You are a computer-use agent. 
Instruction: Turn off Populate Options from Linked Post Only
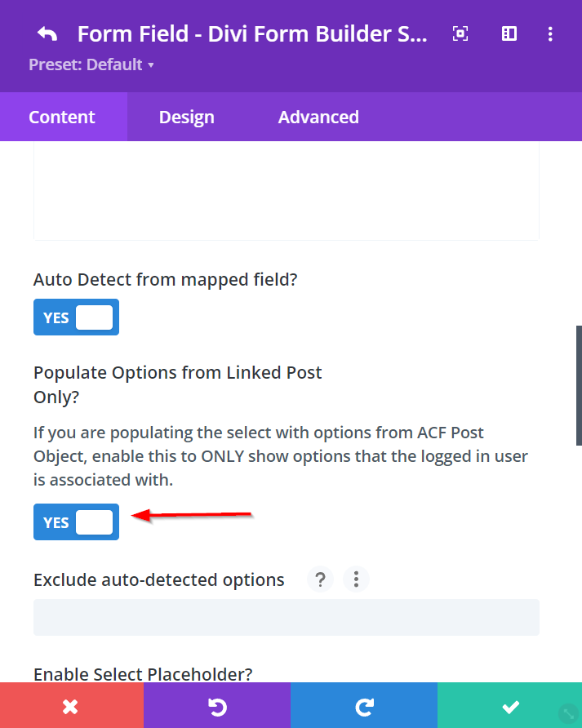click(76, 522)
